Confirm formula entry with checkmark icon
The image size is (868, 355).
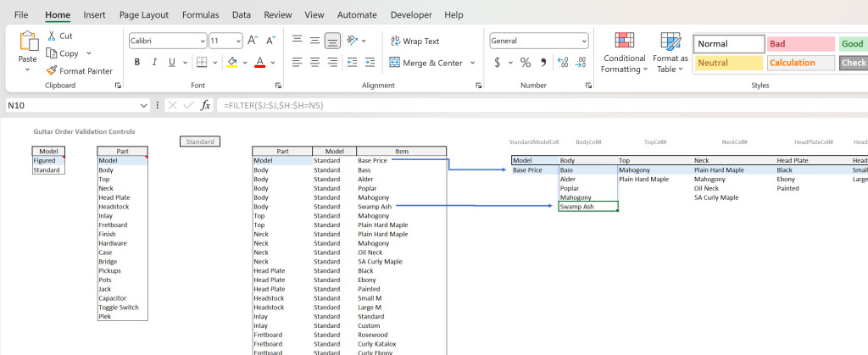[189, 105]
